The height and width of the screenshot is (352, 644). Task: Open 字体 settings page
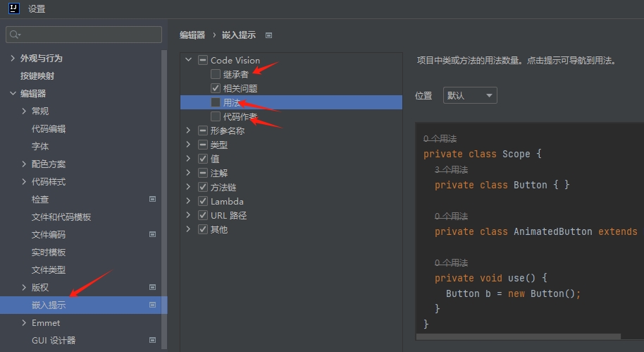[40, 147]
